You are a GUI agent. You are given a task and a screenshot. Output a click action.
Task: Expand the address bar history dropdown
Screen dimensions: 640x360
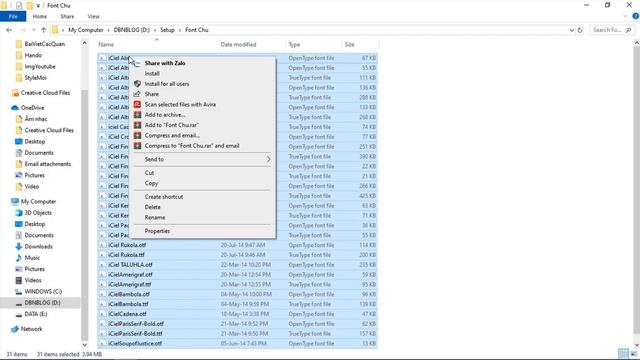coord(571,30)
